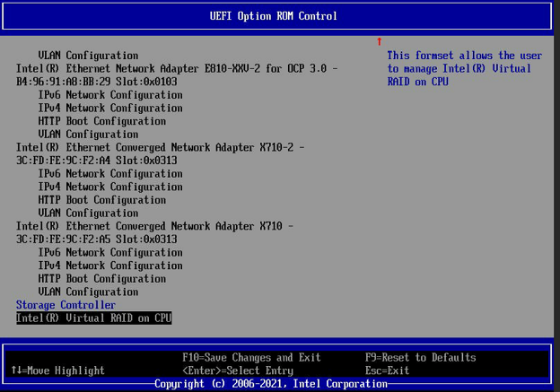Click the F10=Save Changes and Exit hint
This screenshot has height=392, width=560.
point(251,358)
